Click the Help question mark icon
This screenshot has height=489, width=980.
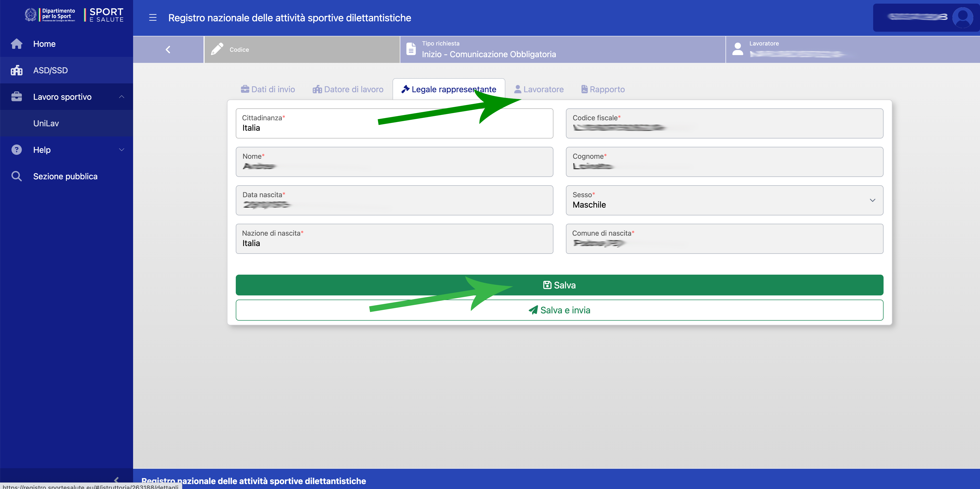(16, 150)
